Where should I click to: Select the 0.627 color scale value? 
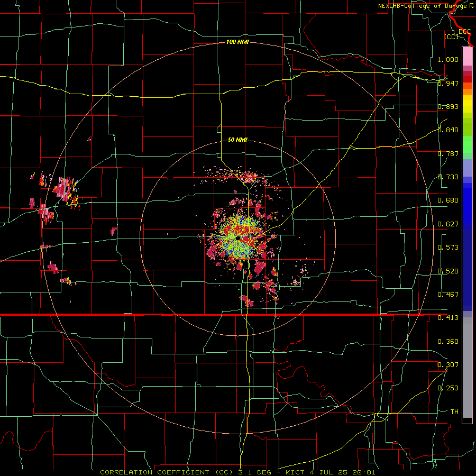(448, 224)
